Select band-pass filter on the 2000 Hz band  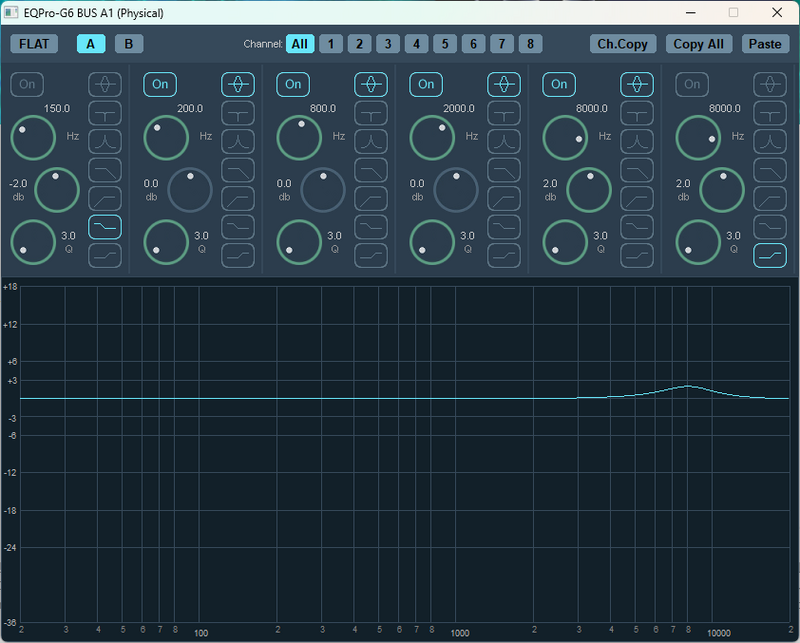pyautogui.click(x=504, y=142)
